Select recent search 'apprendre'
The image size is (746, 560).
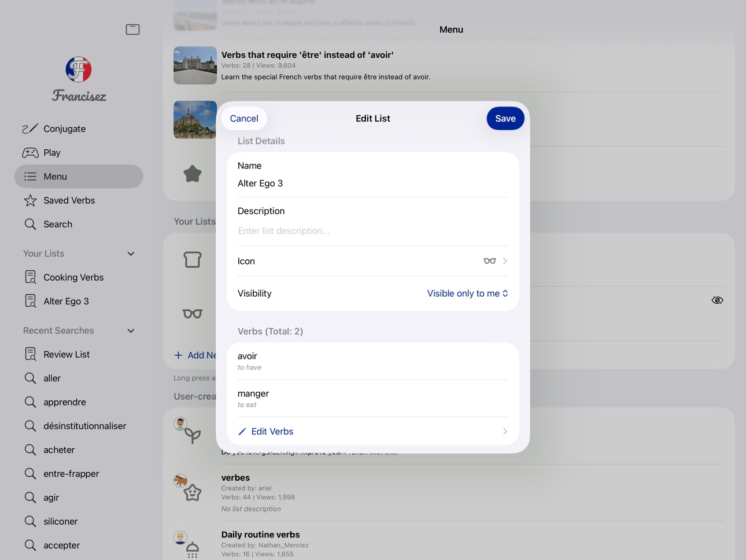79,402
